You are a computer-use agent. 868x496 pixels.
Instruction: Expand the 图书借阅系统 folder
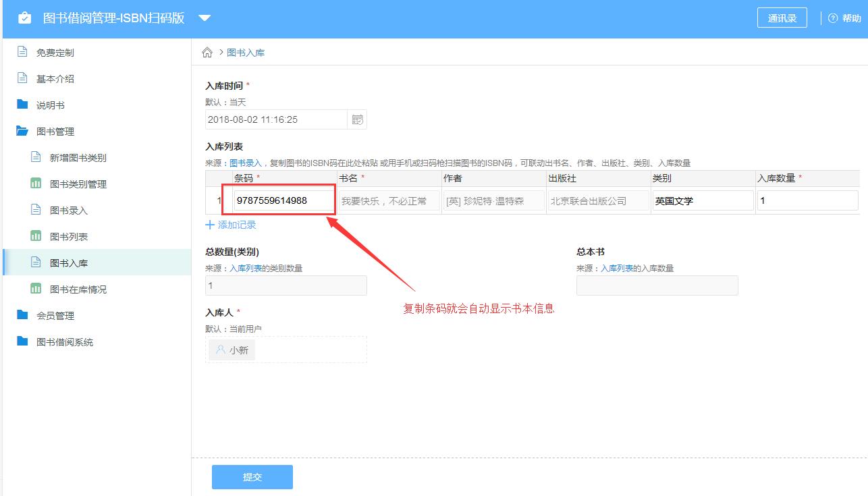pos(65,342)
